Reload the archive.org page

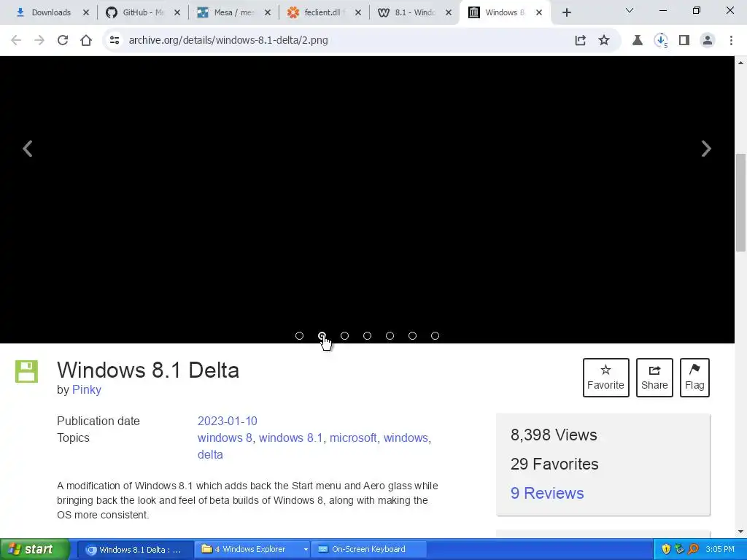point(63,41)
